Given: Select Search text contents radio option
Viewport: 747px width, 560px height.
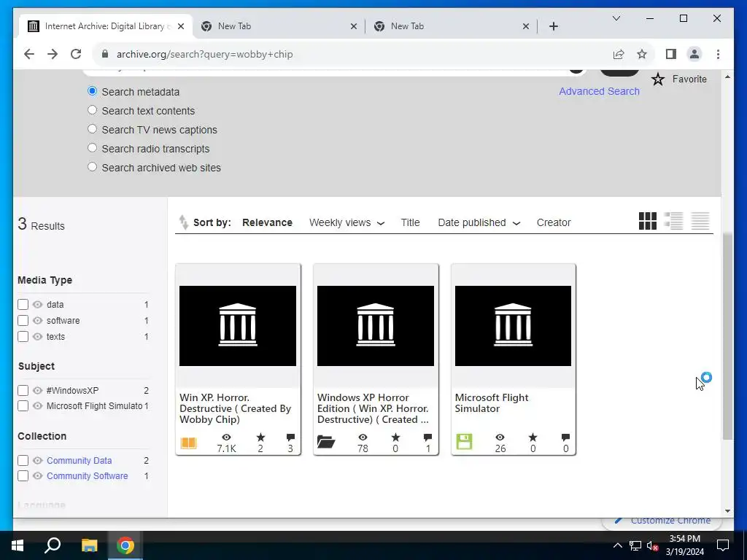Looking at the screenshot, I should pyautogui.click(x=92, y=110).
